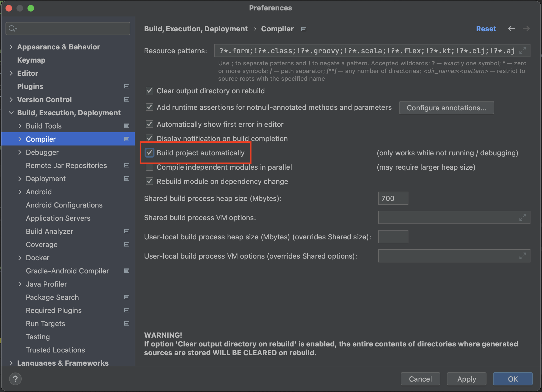Click project-level icon in Compiler row
The height and width of the screenshot is (392, 542).
(127, 139)
